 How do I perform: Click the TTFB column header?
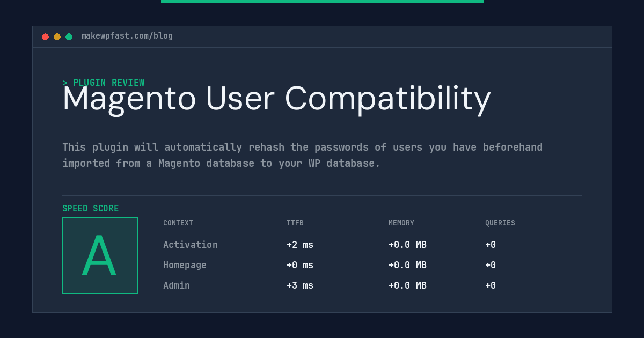295,223
